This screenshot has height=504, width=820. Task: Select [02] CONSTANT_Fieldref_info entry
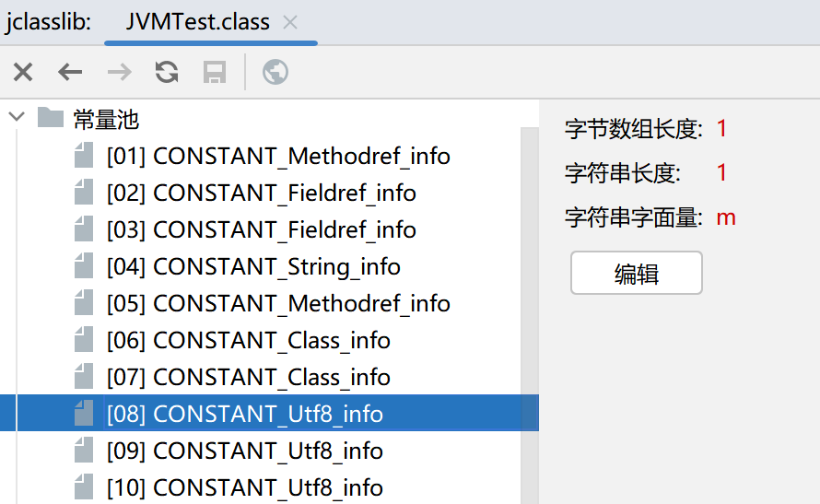(261, 193)
